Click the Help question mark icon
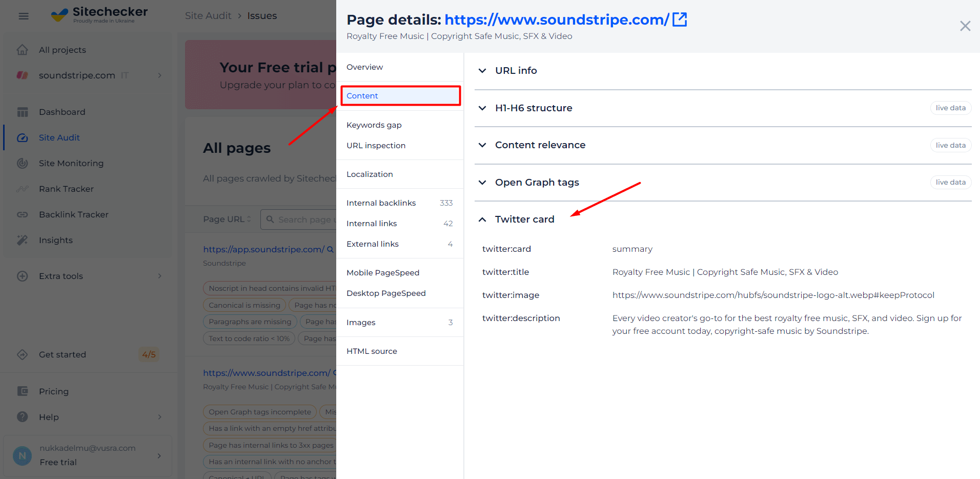The width and height of the screenshot is (980, 479). [23, 417]
